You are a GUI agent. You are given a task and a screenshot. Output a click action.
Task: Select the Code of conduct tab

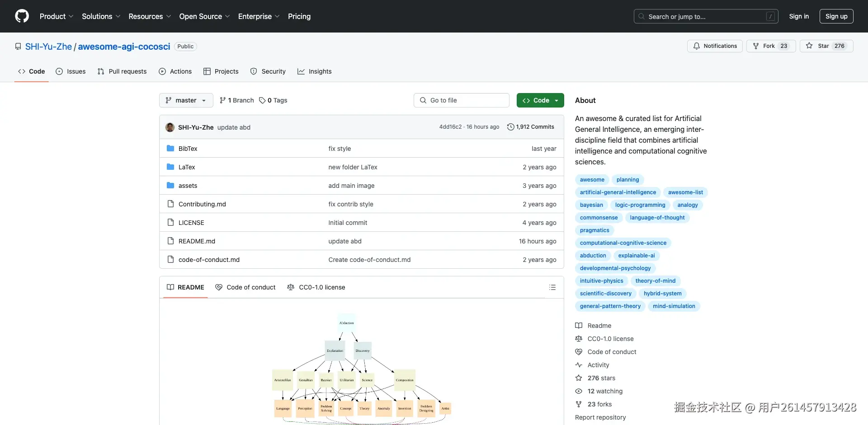pos(245,287)
